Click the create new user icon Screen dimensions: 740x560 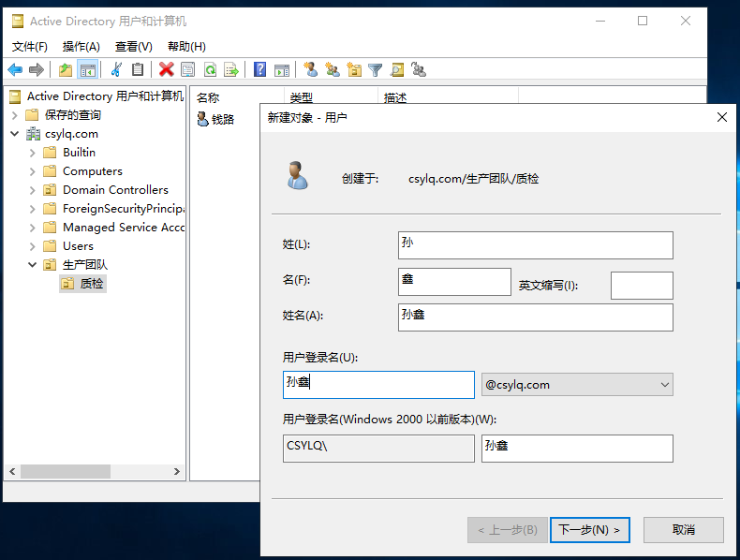tap(310, 70)
